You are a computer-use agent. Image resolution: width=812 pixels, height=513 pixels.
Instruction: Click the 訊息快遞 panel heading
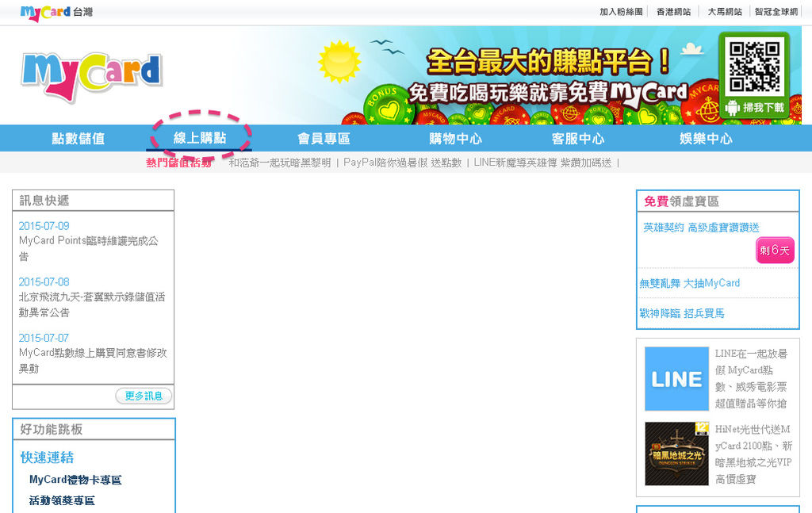coord(44,201)
